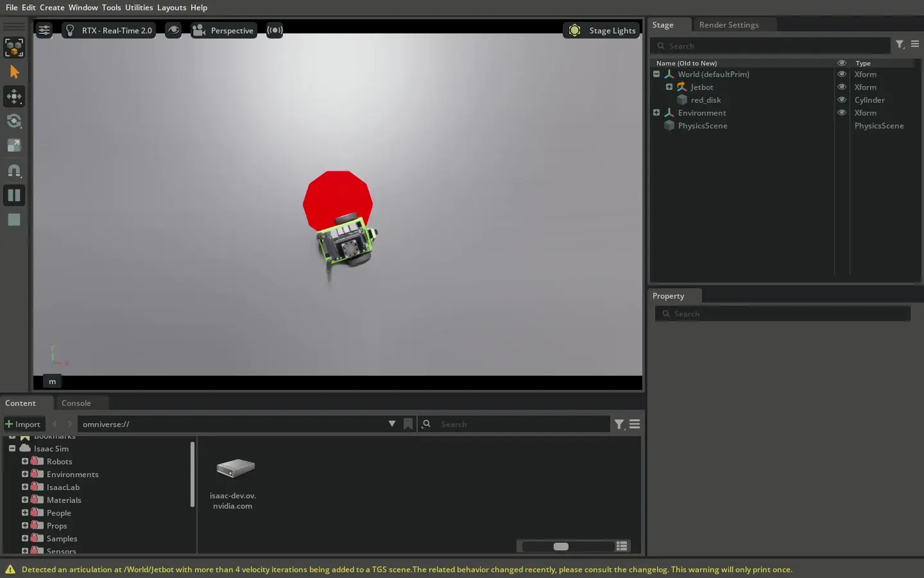The image size is (924, 578).
Task: Select the Scale tool
Action: point(14,146)
